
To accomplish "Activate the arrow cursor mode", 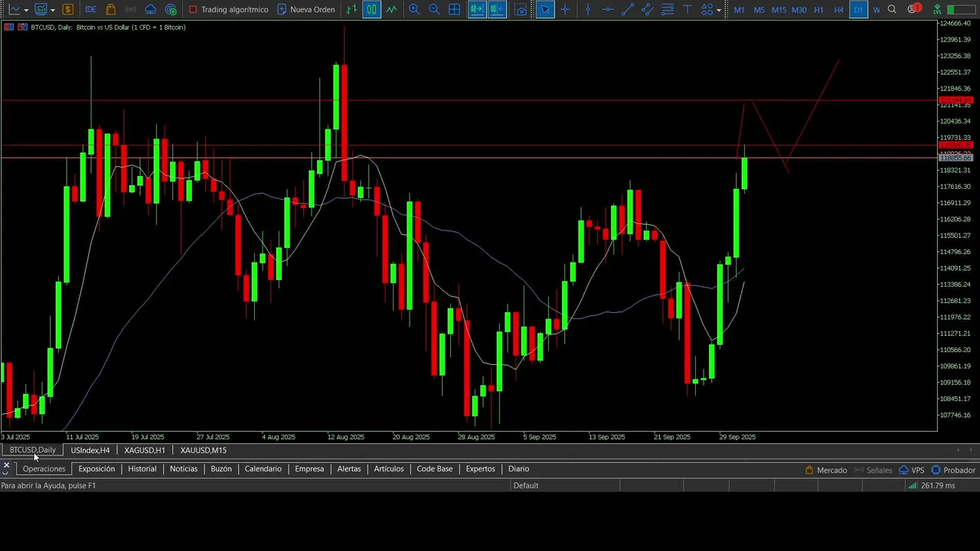I will (x=544, y=9).
